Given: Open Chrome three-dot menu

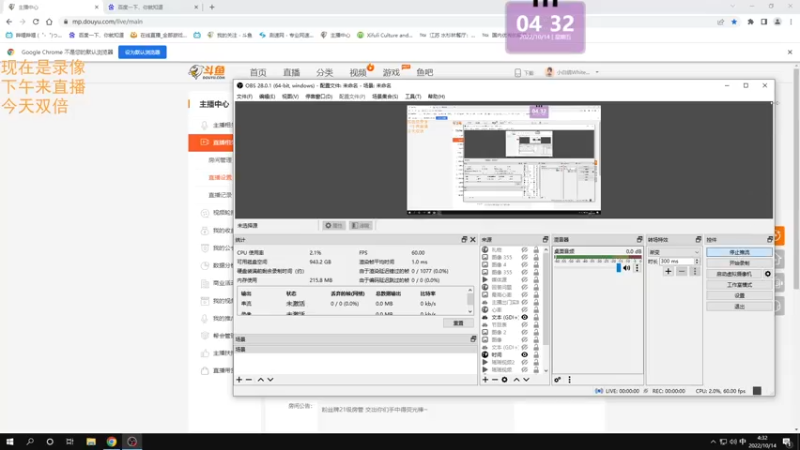Looking at the screenshot, I should [791, 22].
